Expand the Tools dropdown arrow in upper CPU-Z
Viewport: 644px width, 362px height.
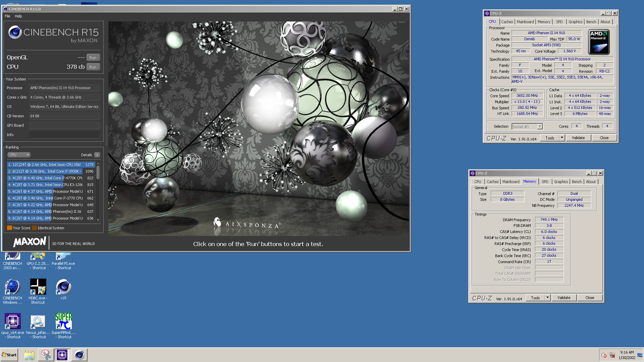pyautogui.click(x=562, y=137)
